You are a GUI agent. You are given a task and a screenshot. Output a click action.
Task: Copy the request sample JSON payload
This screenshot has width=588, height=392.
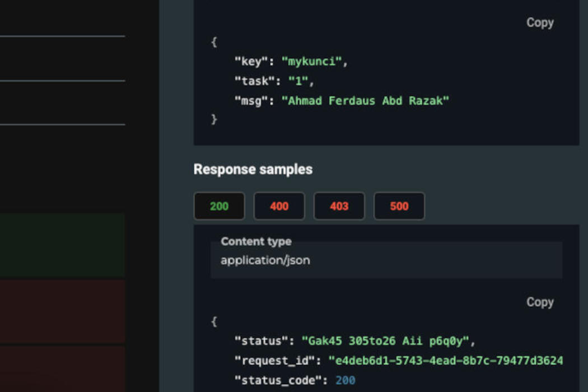pyautogui.click(x=539, y=23)
